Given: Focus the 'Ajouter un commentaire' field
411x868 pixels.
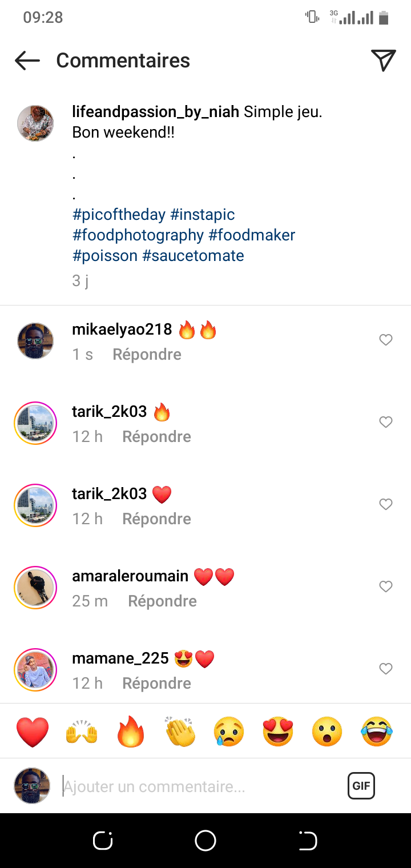Looking at the screenshot, I should click(194, 786).
